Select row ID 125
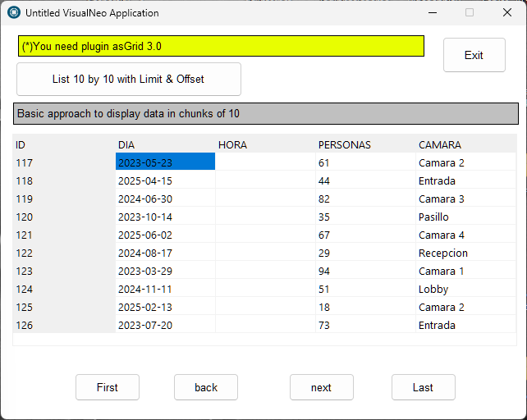 point(64,307)
